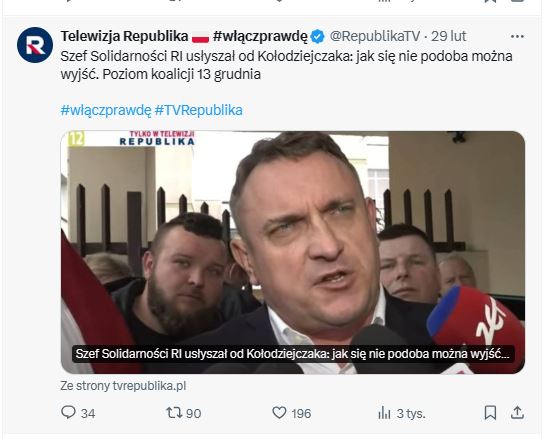Click the 90 reposts count

click(x=193, y=413)
